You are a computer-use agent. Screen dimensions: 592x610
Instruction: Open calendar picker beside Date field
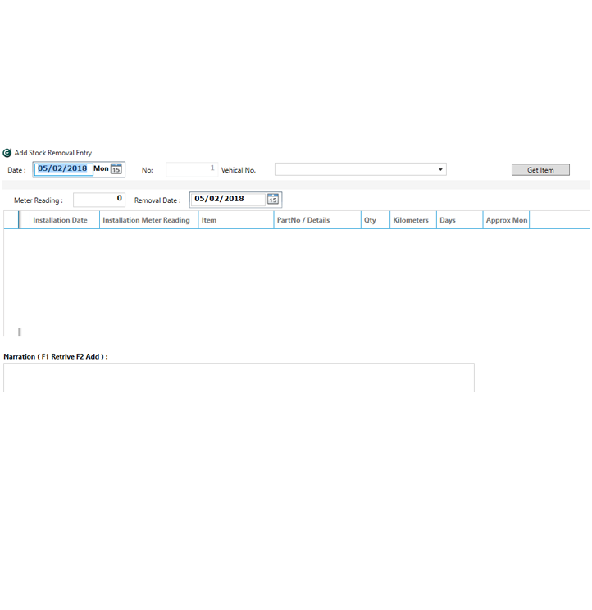(116, 169)
